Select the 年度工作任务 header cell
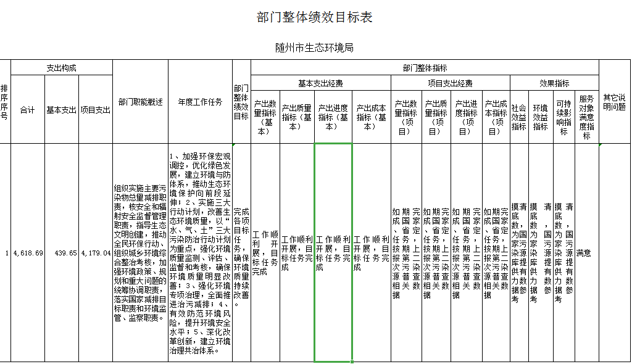The height and width of the screenshot is (364, 632). coord(200,102)
